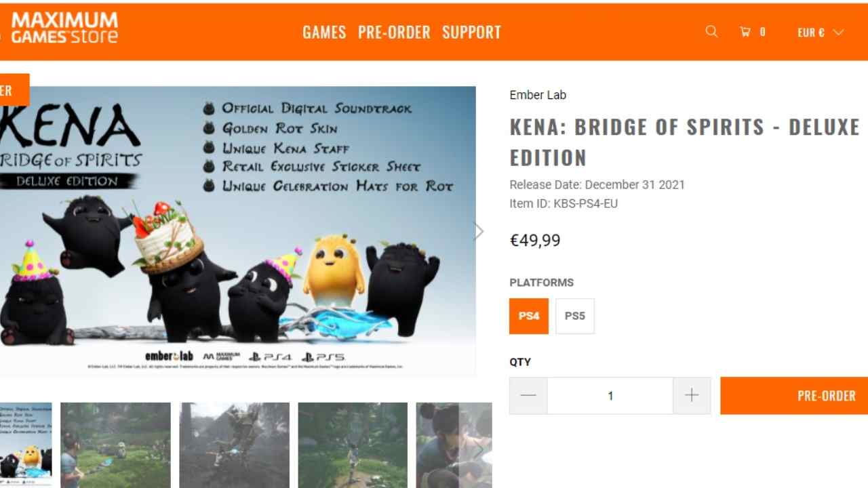Click the currency chevron arrow
Screen dimensions: 868x488
(838, 32)
